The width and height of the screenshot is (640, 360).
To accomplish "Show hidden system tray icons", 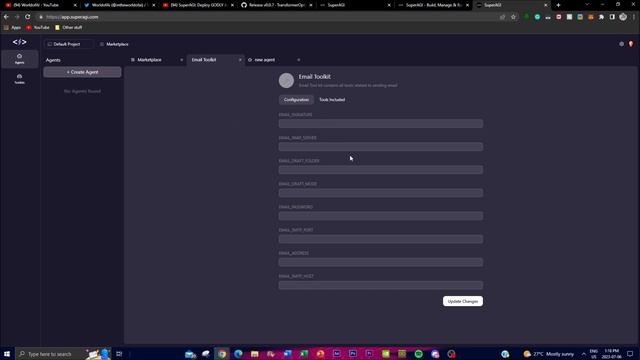I will pyautogui.click(x=584, y=354).
